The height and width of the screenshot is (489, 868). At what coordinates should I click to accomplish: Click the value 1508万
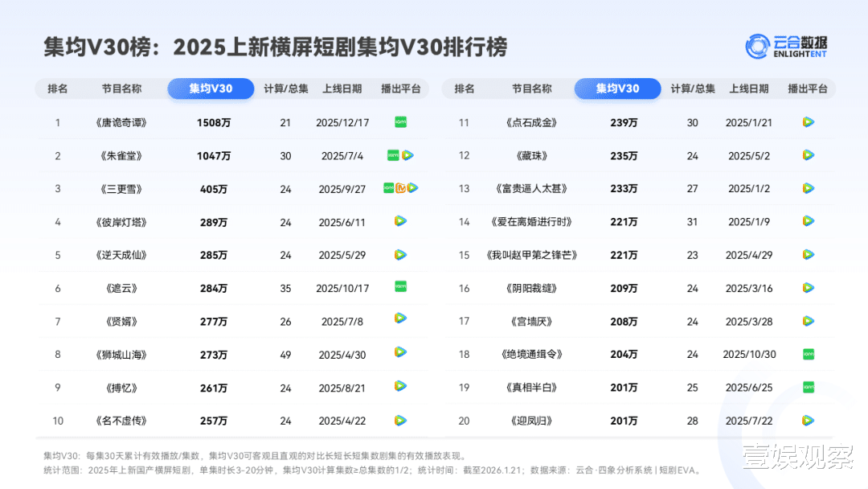click(214, 122)
